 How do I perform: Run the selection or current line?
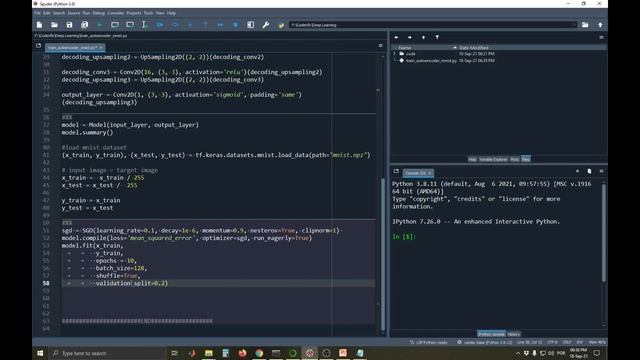click(144, 25)
